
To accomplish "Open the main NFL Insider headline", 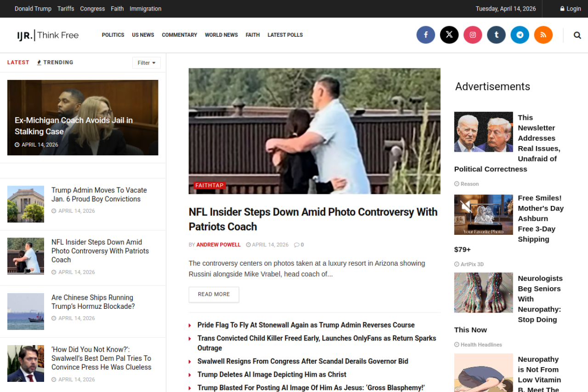I will pos(313,219).
